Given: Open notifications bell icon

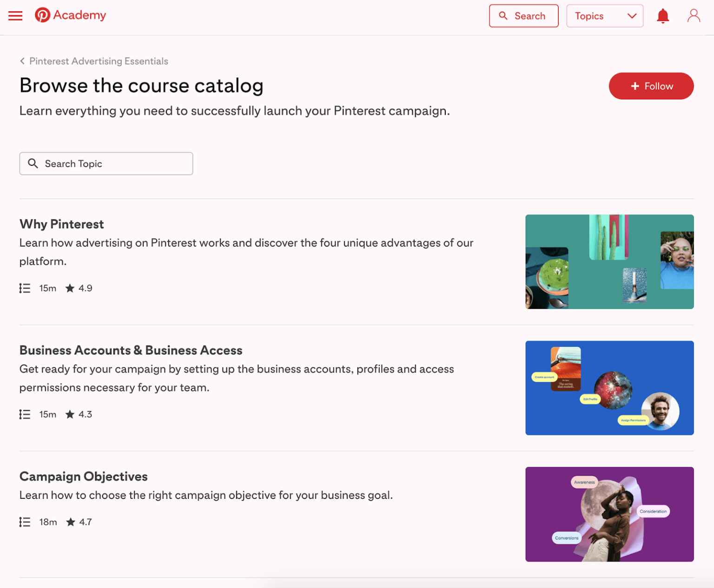Looking at the screenshot, I should pos(662,16).
